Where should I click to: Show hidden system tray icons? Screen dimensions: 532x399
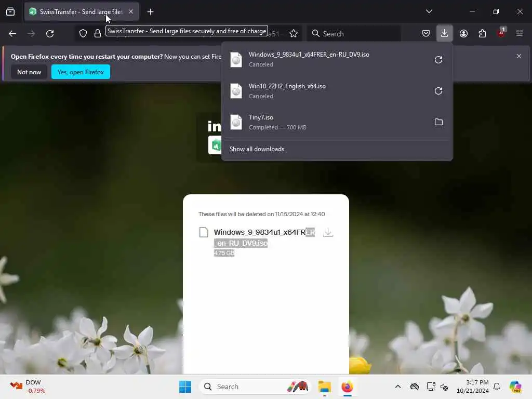(398, 387)
